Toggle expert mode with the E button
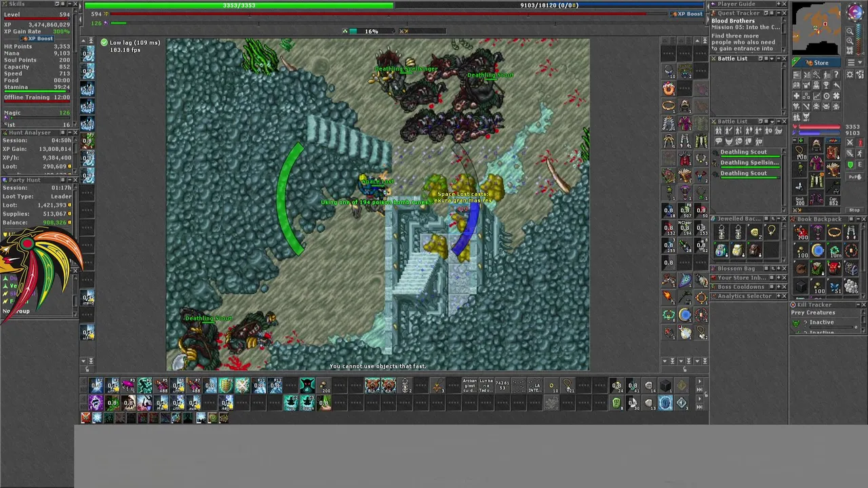The image size is (868, 488). coord(860,164)
